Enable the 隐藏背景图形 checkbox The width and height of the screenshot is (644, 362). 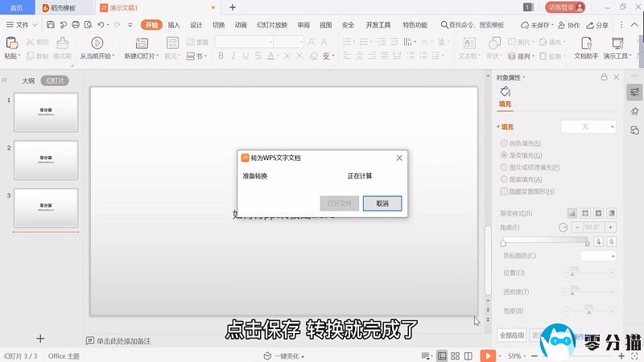click(x=504, y=191)
